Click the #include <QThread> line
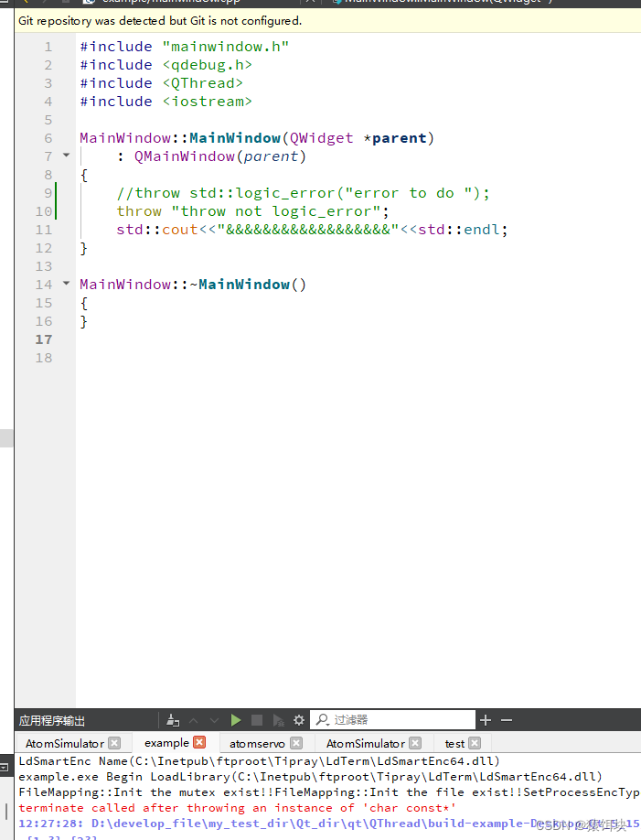 pos(161,83)
